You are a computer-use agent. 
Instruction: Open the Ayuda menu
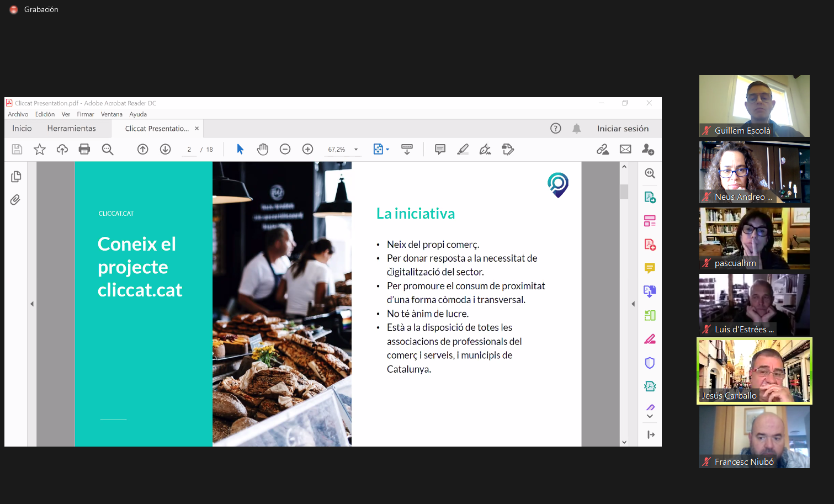tap(138, 114)
